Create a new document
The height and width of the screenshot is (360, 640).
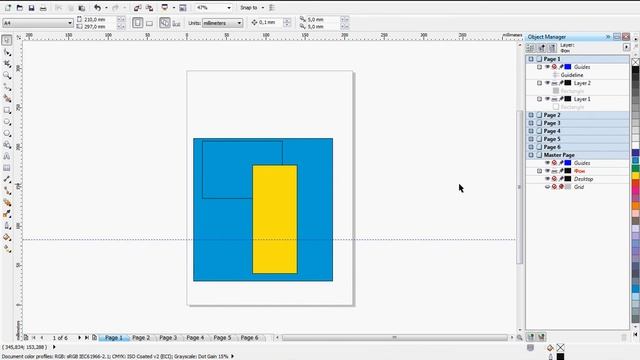[8, 8]
